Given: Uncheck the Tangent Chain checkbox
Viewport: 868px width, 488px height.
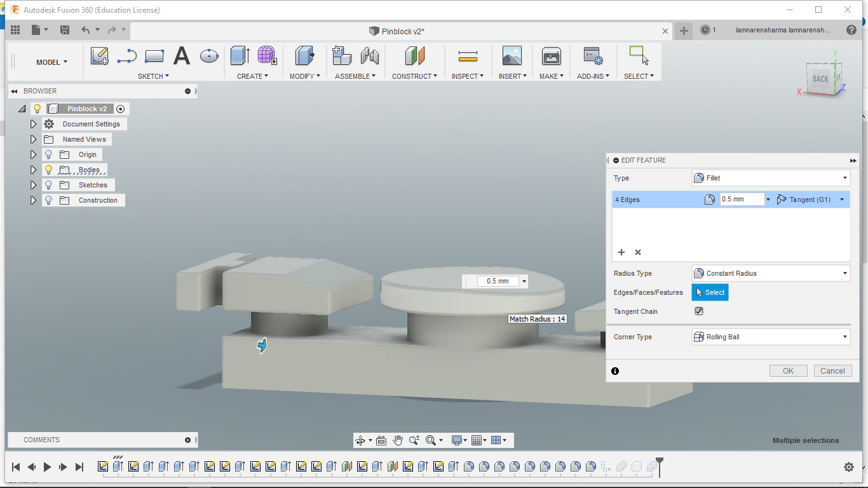Looking at the screenshot, I should [x=699, y=311].
